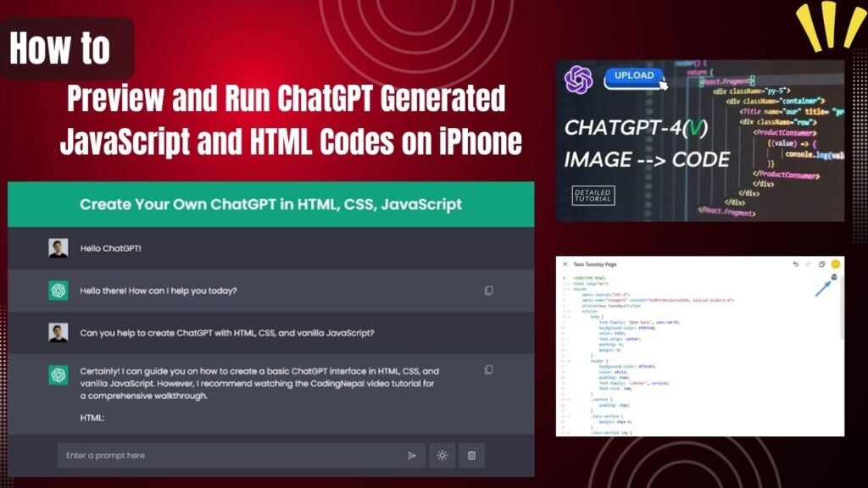868x488 pixels.
Task: Click the 'CHATGPT-4(V)' heading text
Action: [636, 128]
